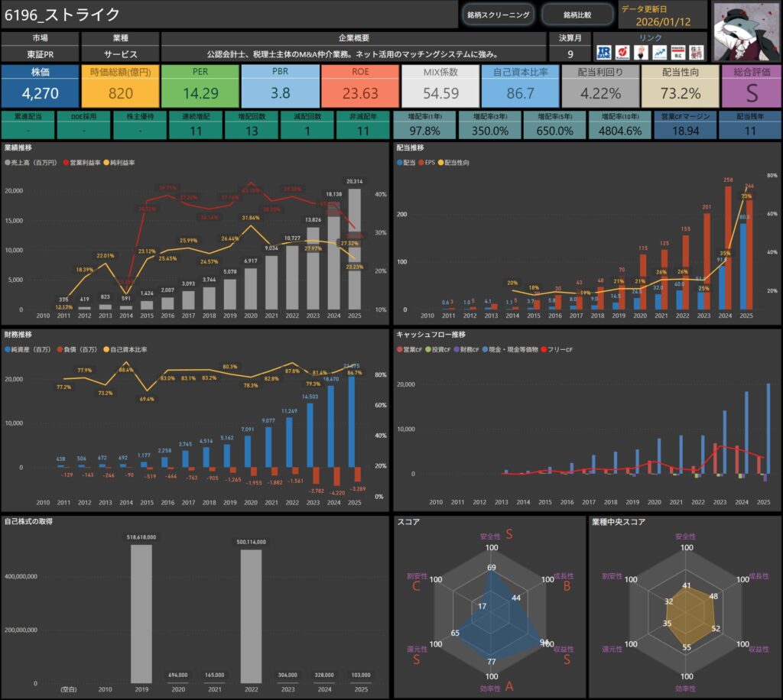Open the 株主優待 link icon
Viewport: 783px width, 700px height.
pos(697,52)
